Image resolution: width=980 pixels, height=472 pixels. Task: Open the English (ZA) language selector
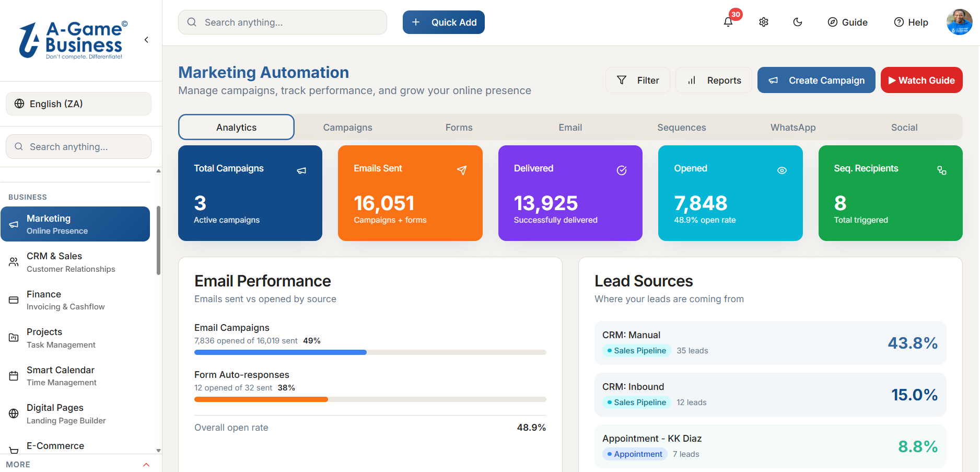(78, 103)
